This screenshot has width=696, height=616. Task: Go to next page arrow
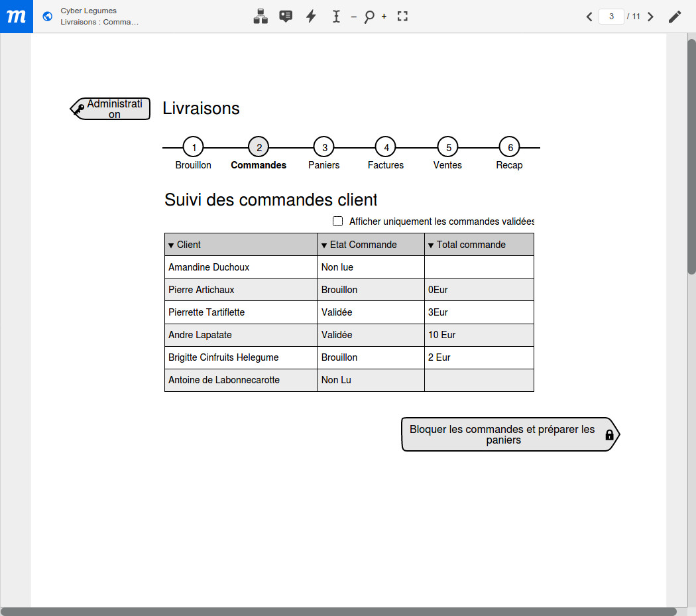pos(650,17)
